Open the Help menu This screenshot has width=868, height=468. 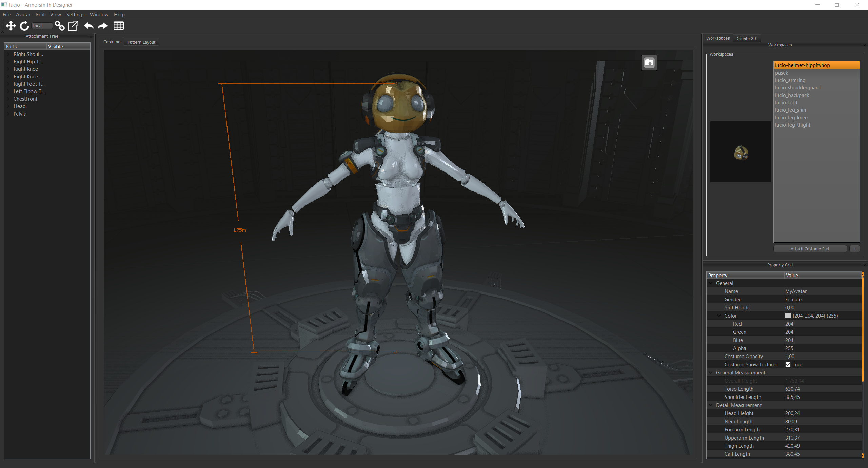(x=119, y=14)
